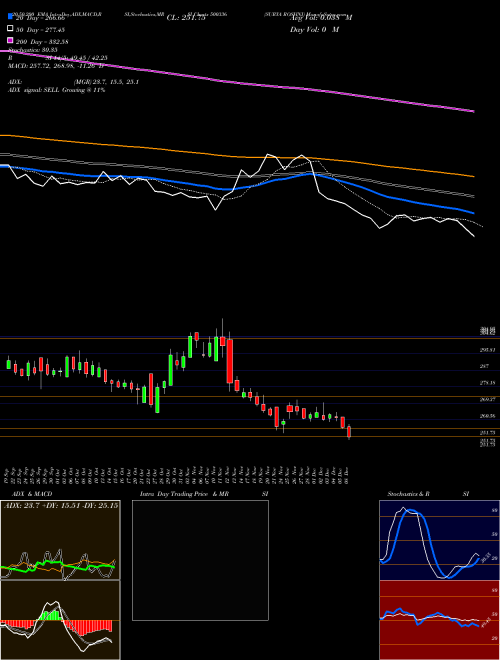
Task: Click the tall red candlestick after the November peak
Action: point(229,361)
